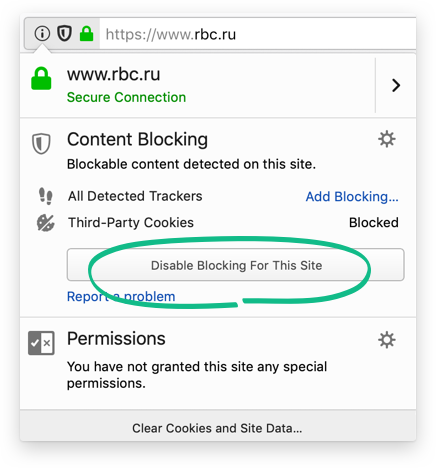The height and width of the screenshot is (468, 436).
Task: Click the Secure Connection label
Action: coord(126,97)
